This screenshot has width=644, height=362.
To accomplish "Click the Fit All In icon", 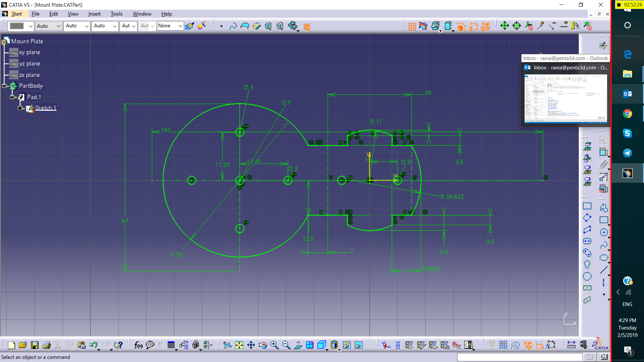I will (239, 345).
